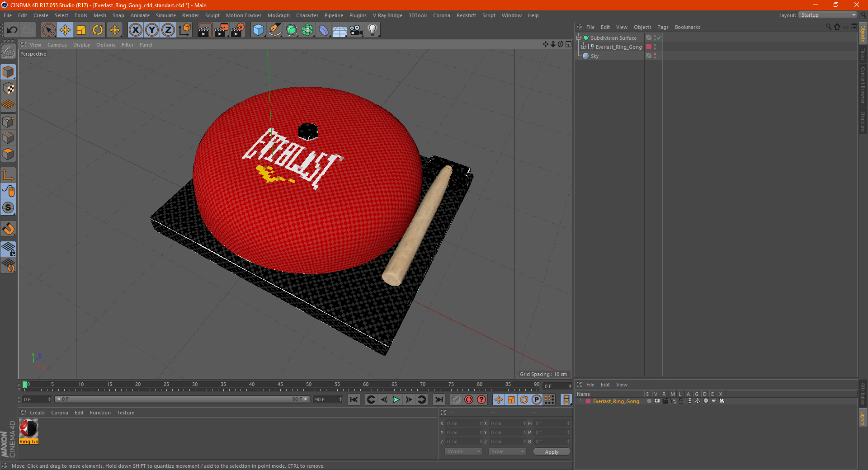This screenshot has width=868, height=470.
Task: Open Object Manager Tags menu
Action: point(663,27)
